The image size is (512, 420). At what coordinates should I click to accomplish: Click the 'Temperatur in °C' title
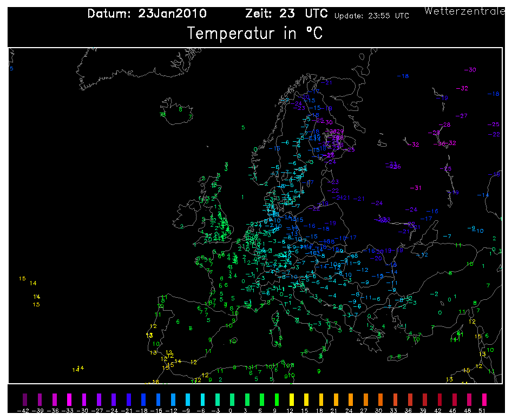click(x=254, y=34)
